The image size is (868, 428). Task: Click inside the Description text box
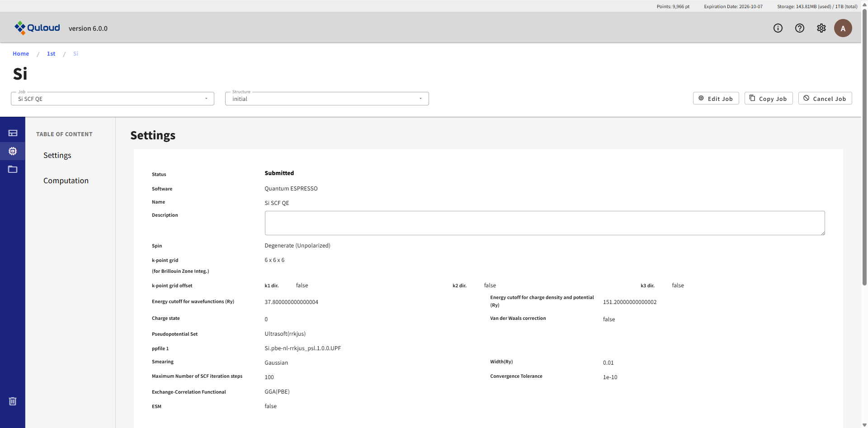click(544, 223)
